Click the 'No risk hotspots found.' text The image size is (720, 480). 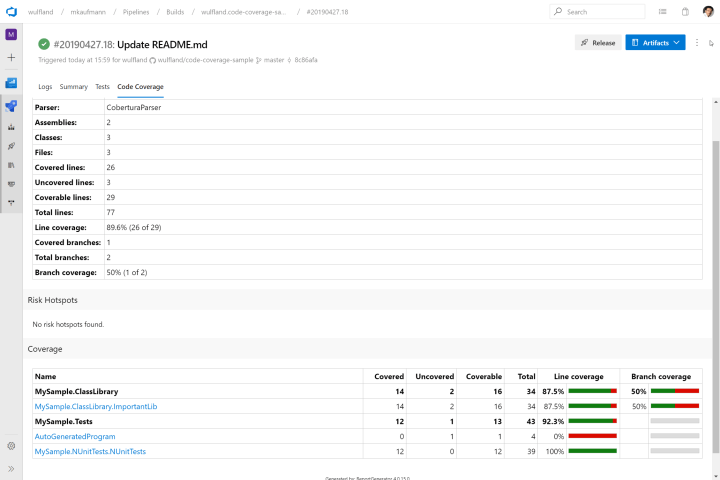[68, 324]
